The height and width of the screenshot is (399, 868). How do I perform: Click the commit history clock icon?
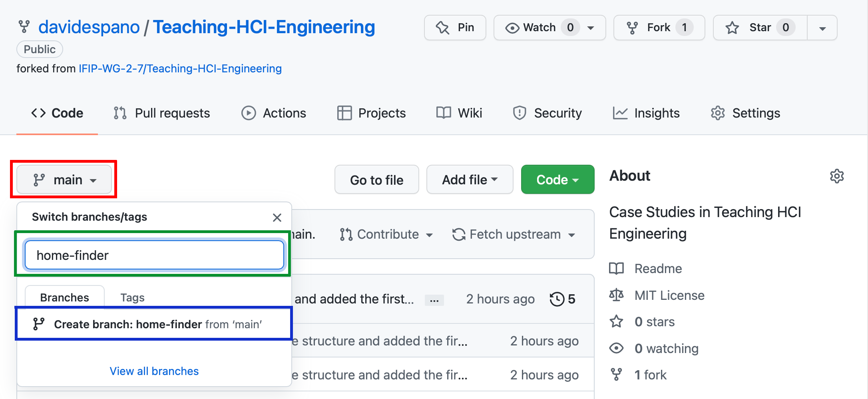tap(557, 299)
